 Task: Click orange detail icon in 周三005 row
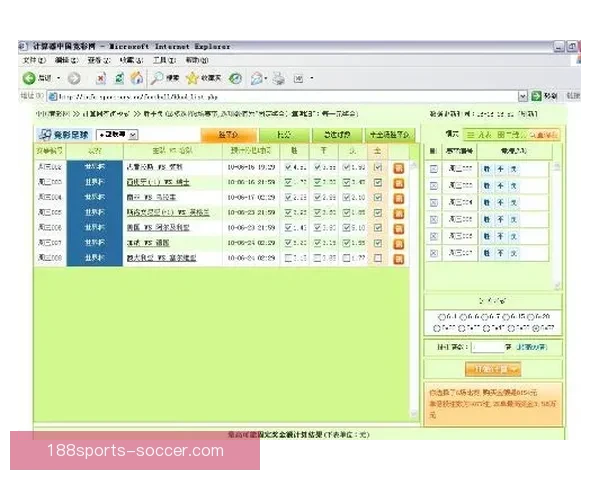click(x=399, y=214)
